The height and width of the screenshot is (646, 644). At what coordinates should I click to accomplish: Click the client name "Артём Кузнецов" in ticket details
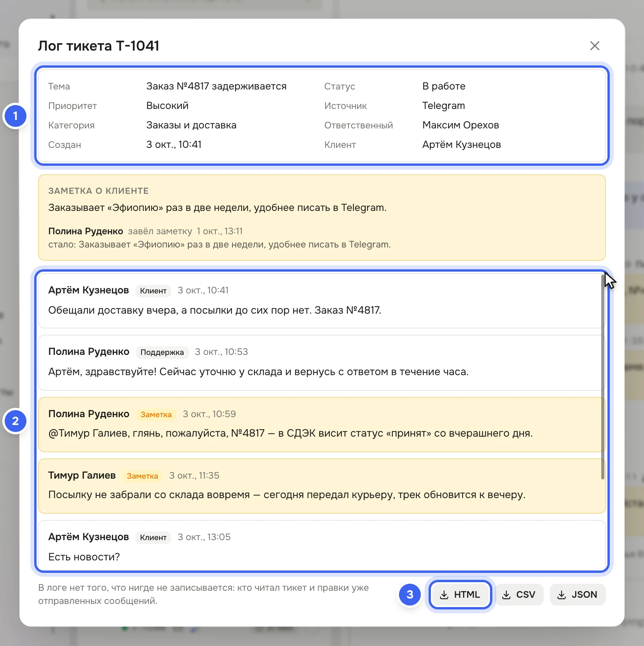pyautogui.click(x=462, y=144)
